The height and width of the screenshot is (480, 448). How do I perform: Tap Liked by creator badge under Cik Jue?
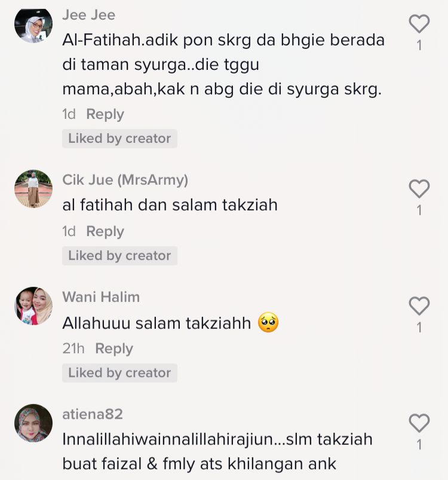(119, 256)
